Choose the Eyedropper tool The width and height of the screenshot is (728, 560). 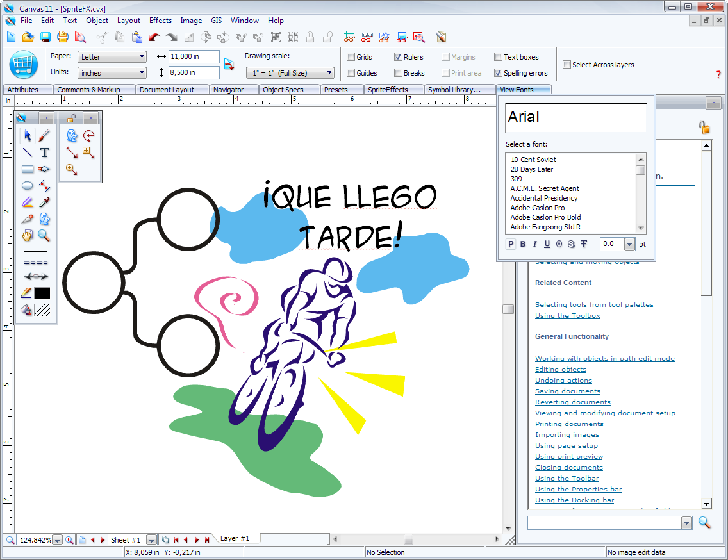pyautogui.click(x=44, y=201)
